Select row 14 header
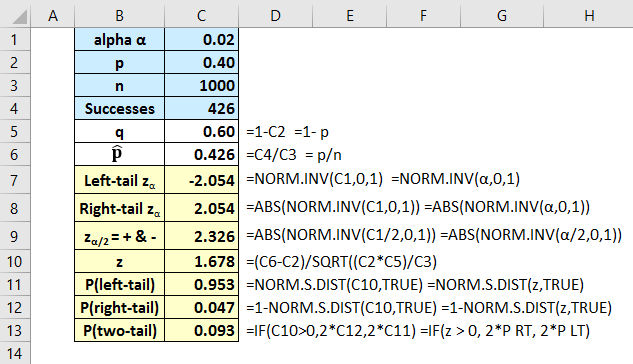Screen dimensions: 633x364 coord(15,354)
